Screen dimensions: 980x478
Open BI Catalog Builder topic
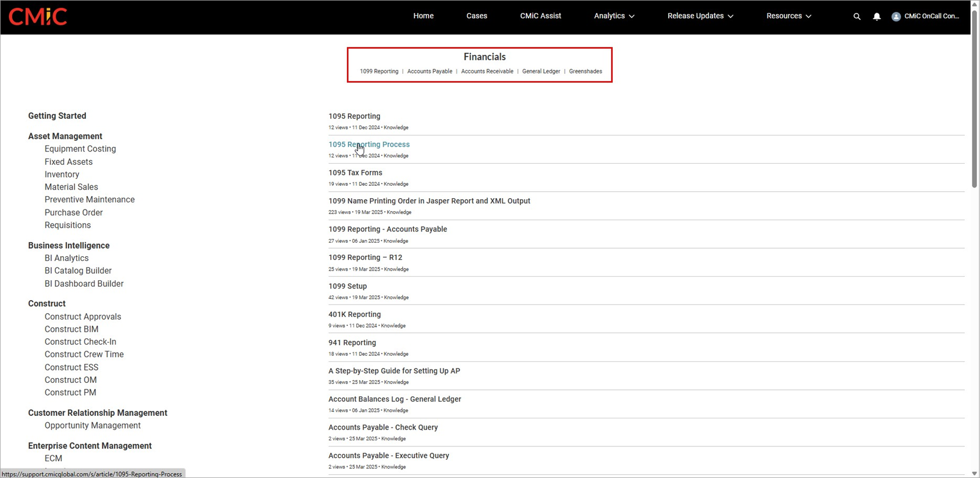78,271
